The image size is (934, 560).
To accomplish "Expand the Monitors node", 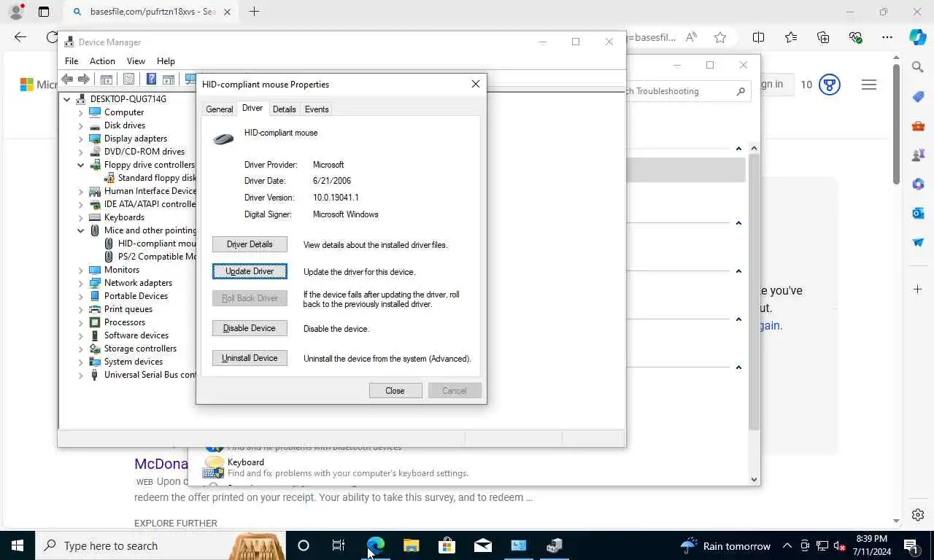I will 81,270.
